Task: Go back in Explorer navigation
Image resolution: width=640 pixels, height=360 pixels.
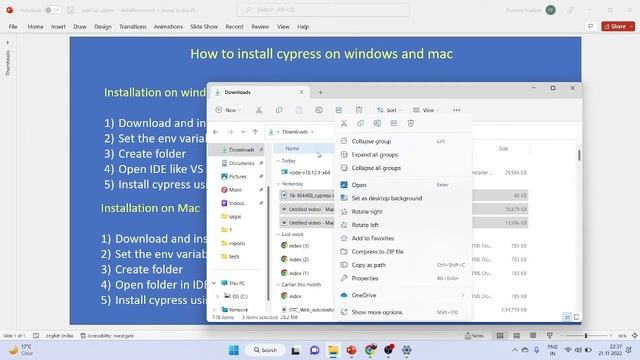Action: (216, 132)
